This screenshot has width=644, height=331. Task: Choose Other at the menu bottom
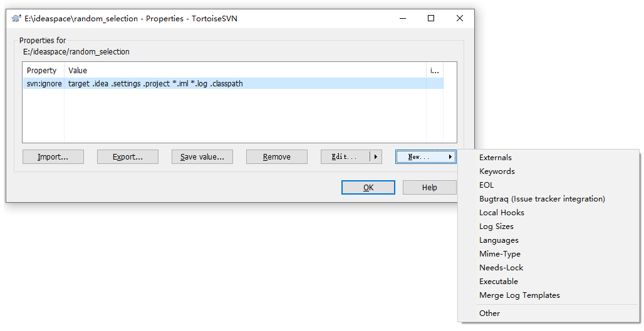click(549, 313)
